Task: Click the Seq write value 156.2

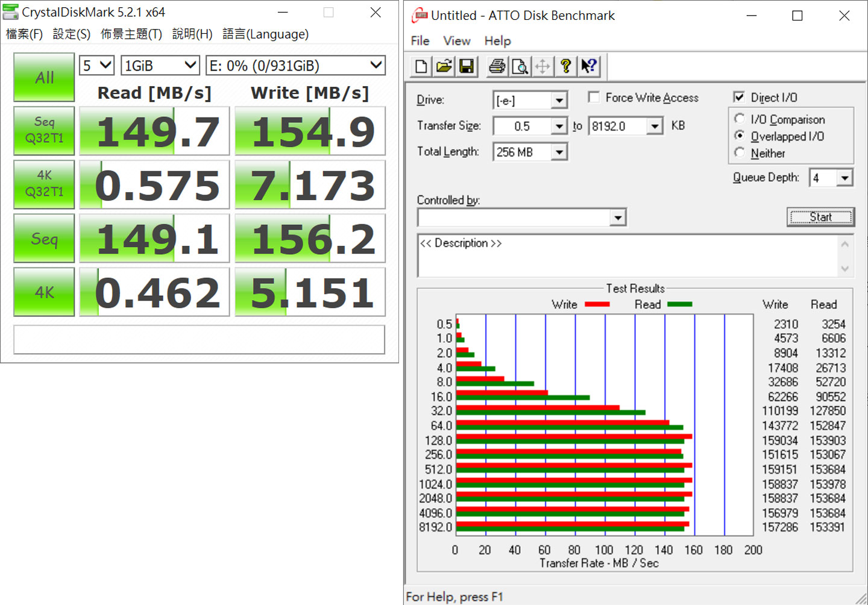Action: (x=310, y=238)
